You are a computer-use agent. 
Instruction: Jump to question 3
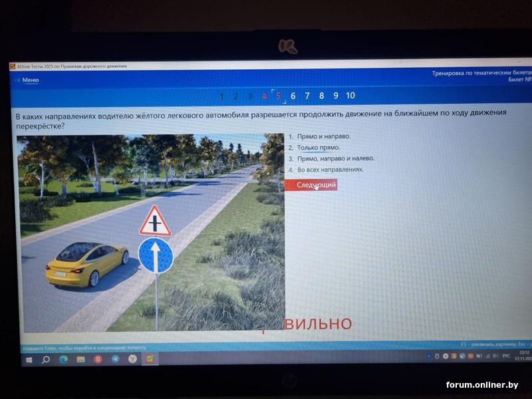tap(250, 96)
